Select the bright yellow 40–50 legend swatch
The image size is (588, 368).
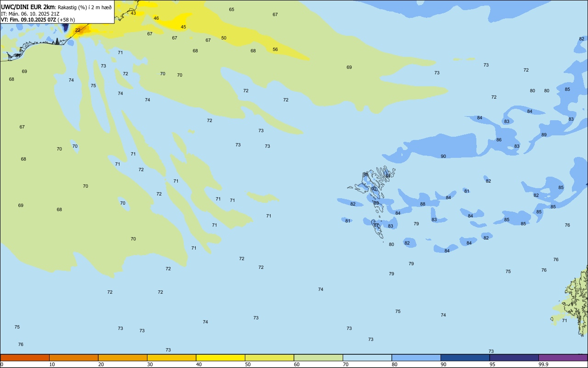[x=220, y=357]
